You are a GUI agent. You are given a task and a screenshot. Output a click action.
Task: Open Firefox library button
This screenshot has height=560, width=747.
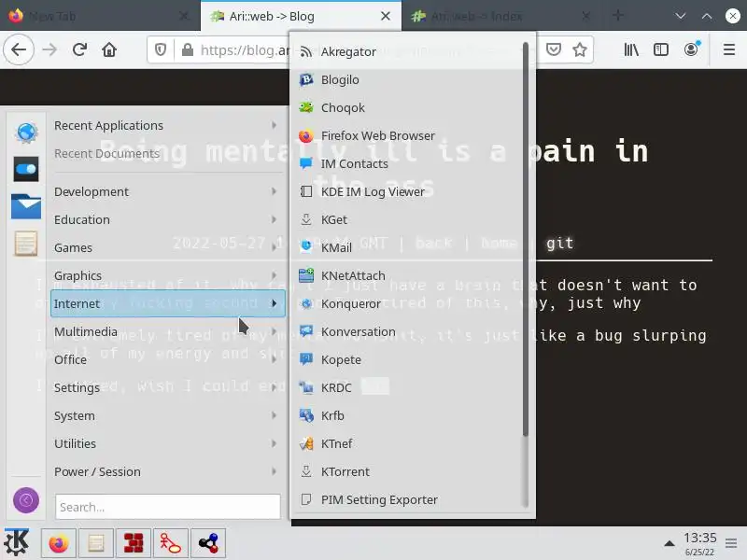point(631,49)
